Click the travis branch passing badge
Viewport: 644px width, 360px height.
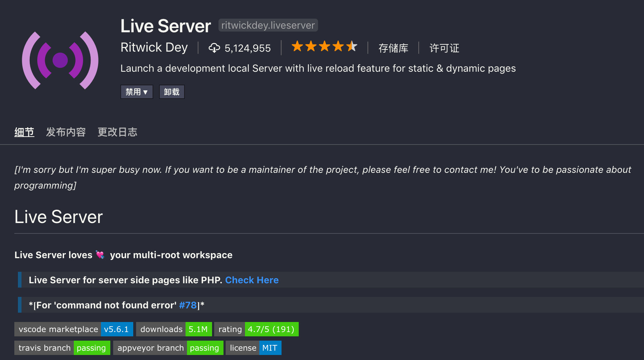(x=62, y=348)
